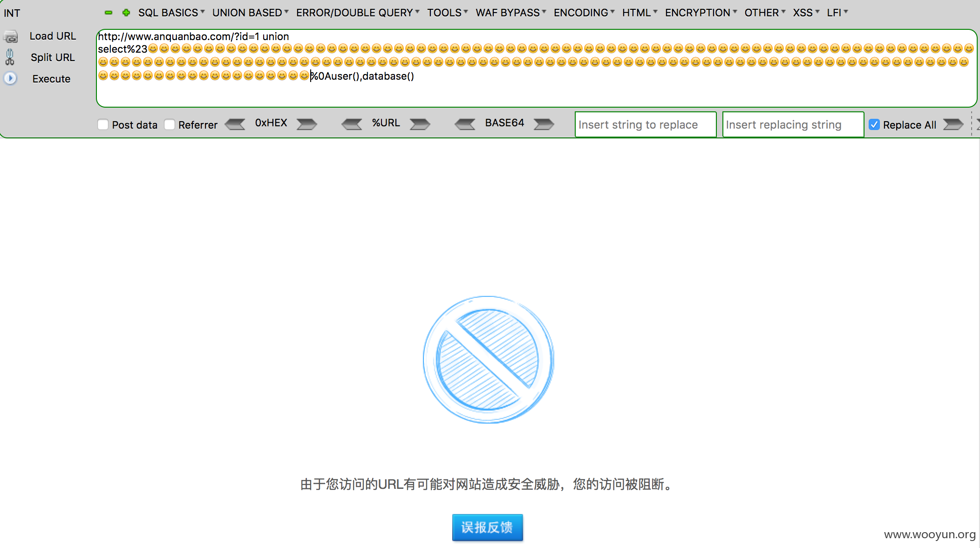Click the left arrow before %URL
The width and height of the screenshot is (980, 548).
tap(352, 124)
